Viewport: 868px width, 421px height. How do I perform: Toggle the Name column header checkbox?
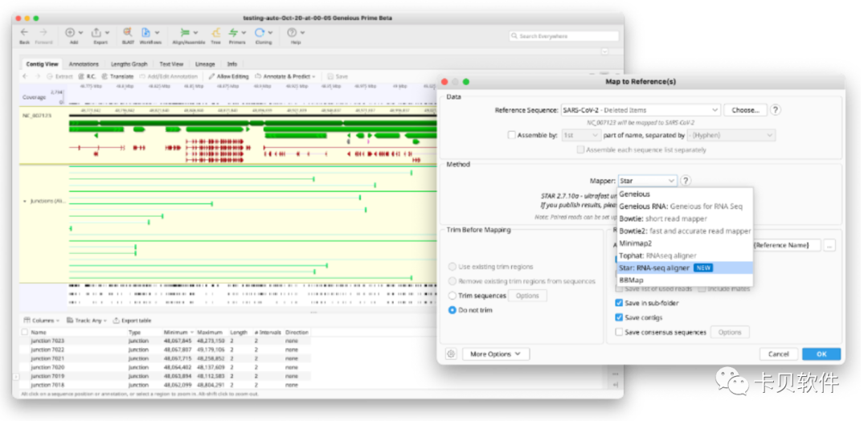(x=24, y=333)
